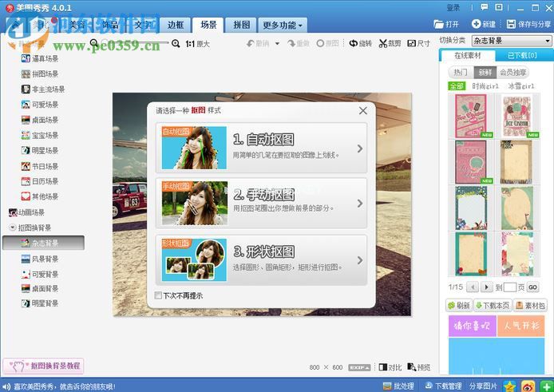This screenshot has height=392, width=554.
Task: Click the Refresh (刷新) materials button
Action: (458, 306)
